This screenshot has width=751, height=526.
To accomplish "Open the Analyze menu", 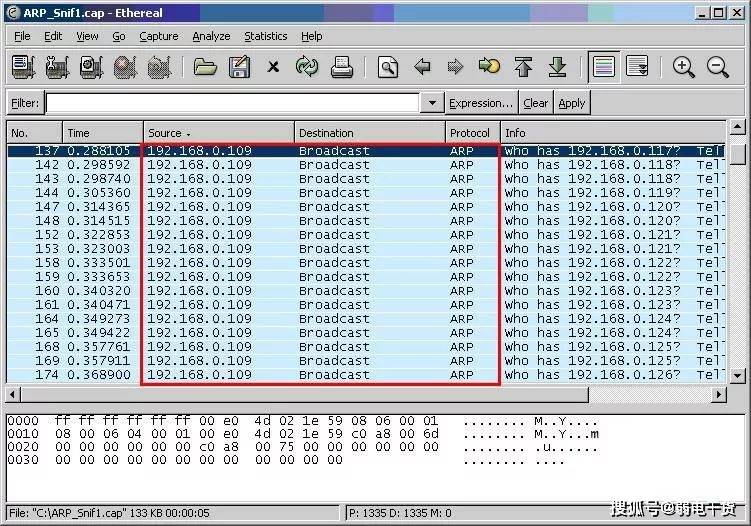I will point(211,36).
